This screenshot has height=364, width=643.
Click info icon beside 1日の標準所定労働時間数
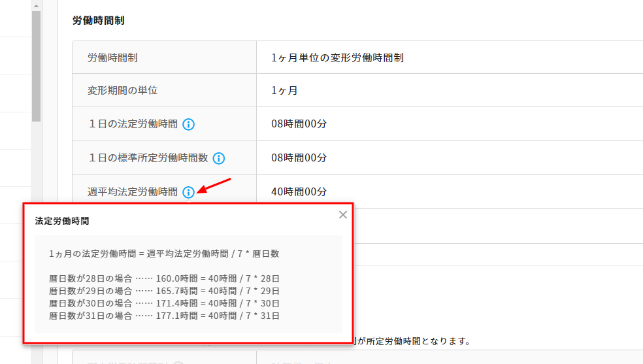click(x=219, y=158)
